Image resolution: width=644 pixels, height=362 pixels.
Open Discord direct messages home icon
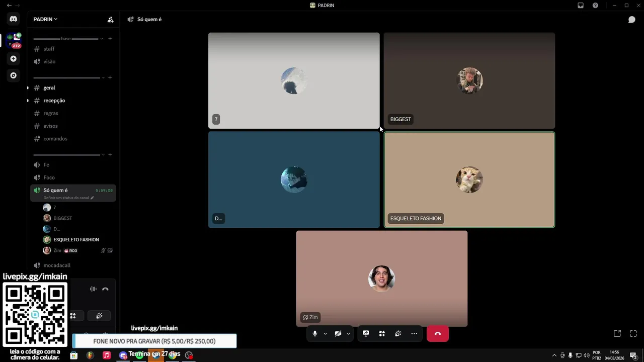[14, 19]
